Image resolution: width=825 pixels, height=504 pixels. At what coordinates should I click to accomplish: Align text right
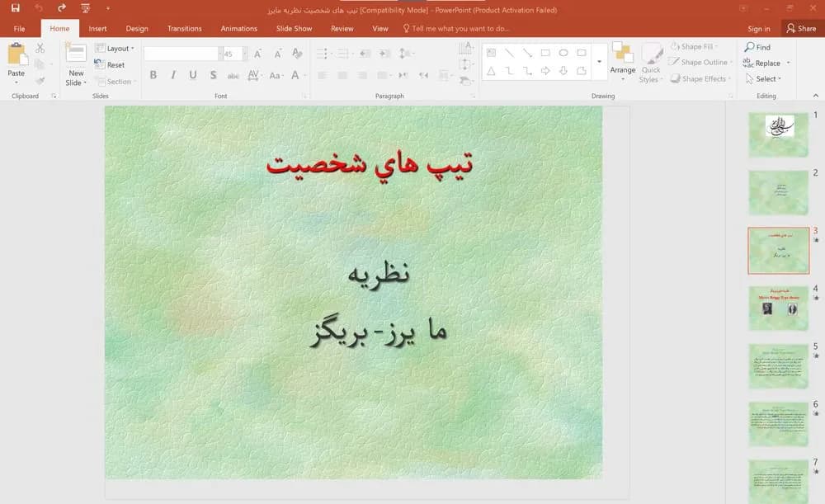tap(362, 75)
